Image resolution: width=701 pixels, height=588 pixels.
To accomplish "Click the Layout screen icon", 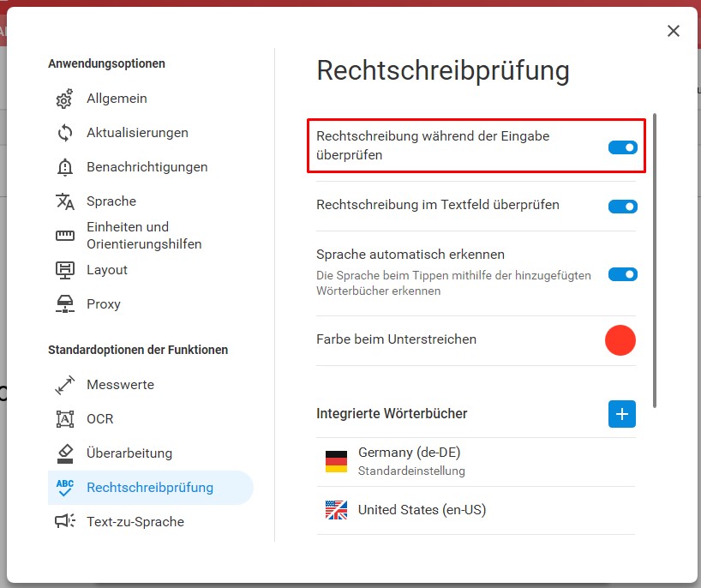I will (65, 270).
